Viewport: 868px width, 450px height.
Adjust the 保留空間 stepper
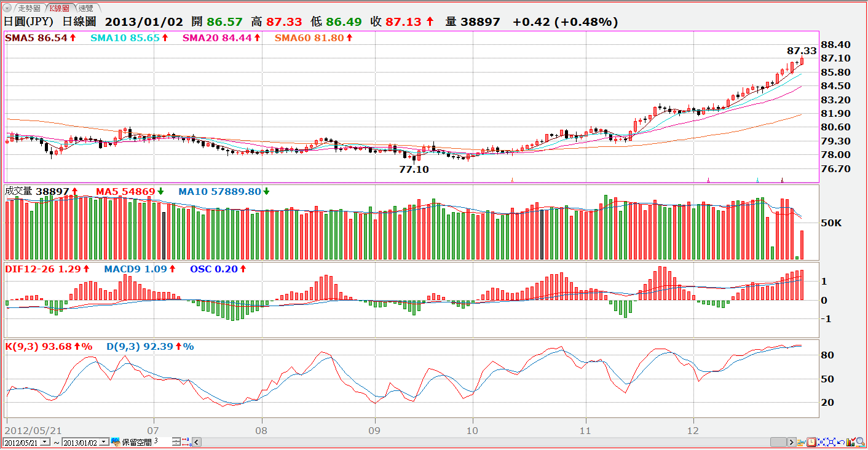pyautogui.click(x=176, y=442)
